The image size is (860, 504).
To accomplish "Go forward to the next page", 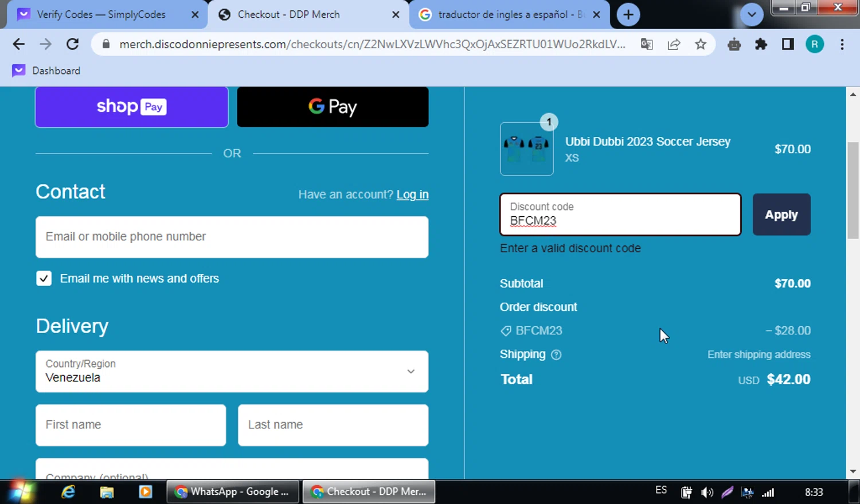I will point(45,44).
